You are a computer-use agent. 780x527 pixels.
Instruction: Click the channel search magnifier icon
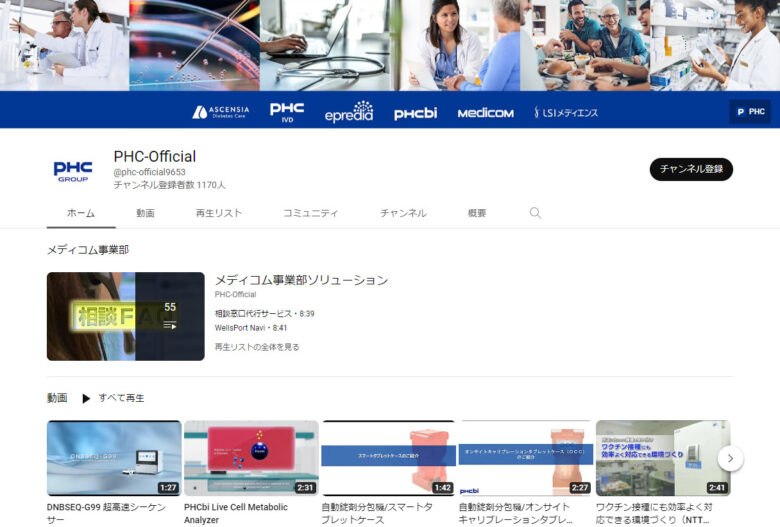coord(535,213)
